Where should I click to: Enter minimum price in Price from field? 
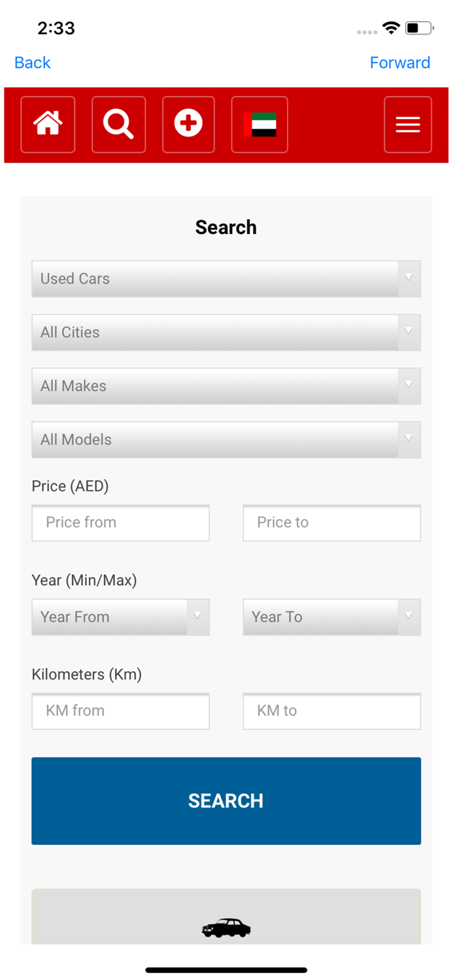[x=120, y=523]
